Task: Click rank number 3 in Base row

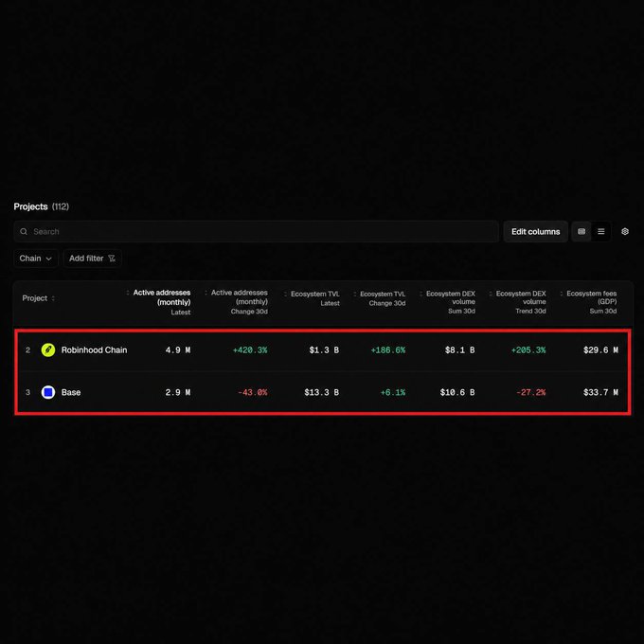Action: tap(27, 392)
